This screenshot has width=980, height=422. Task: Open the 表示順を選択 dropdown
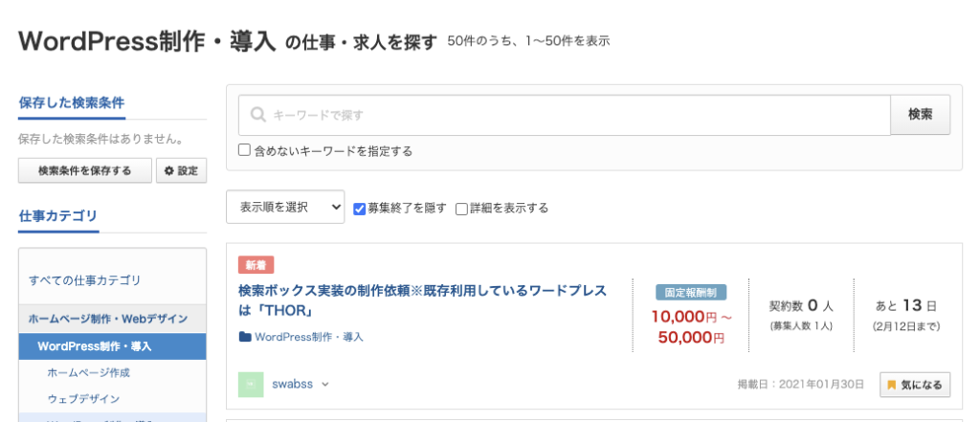[x=285, y=207]
